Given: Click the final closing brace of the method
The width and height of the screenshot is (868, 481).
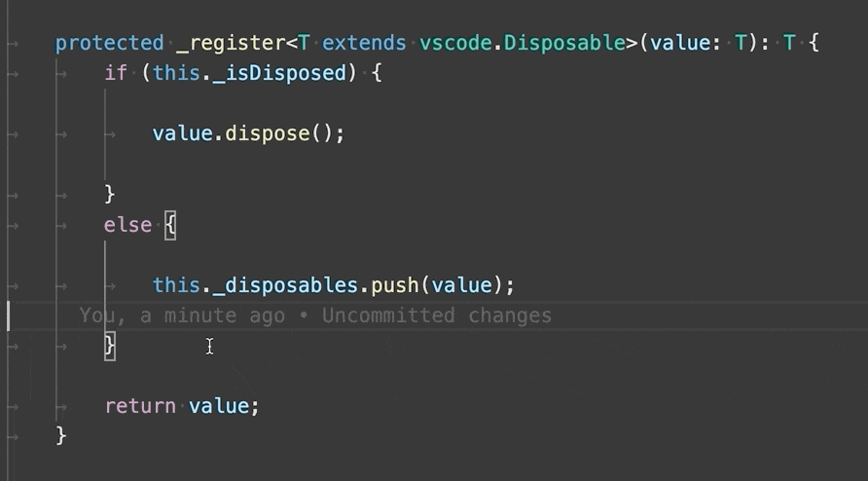Looking at the screenshot, I should tap(61, 435).
